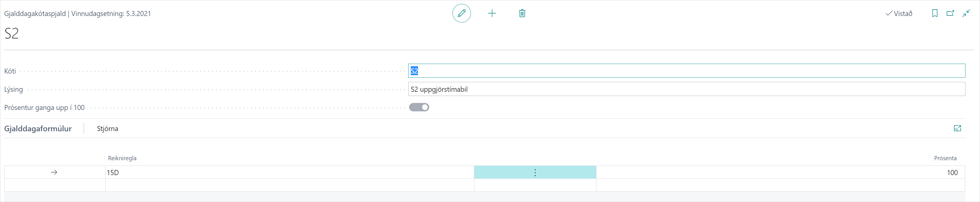Collapse the Gjalddagaformúlur section header

pos(38,128)
